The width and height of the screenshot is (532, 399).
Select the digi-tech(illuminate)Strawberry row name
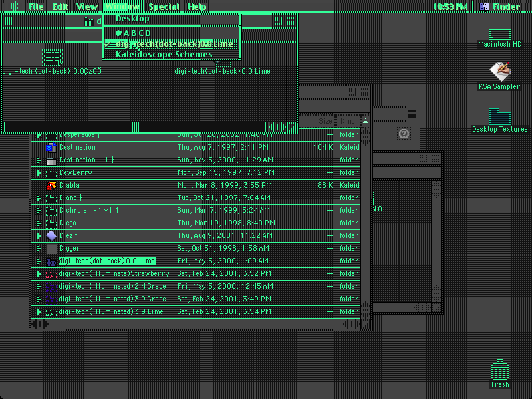click(x=114, y=273)
